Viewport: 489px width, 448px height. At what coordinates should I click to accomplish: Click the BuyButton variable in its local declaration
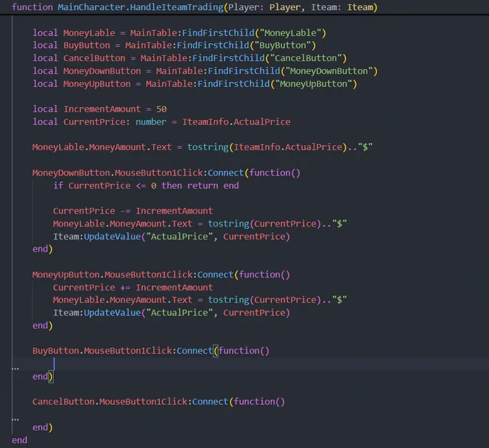87,45
